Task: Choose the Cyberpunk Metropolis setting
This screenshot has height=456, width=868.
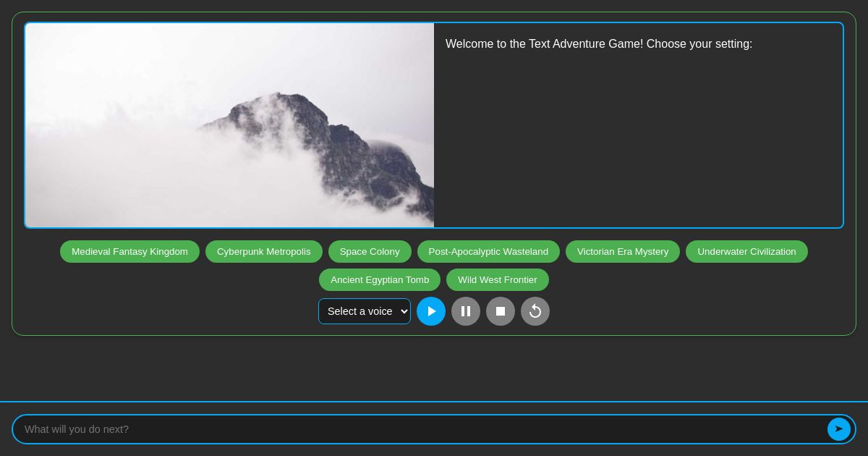Action: tap(263, 251)
